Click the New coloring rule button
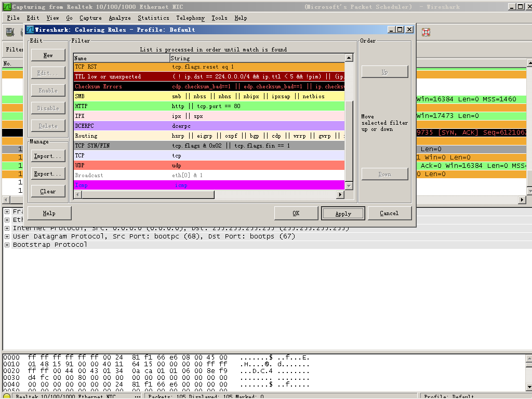532x399 pixels. 48,55
